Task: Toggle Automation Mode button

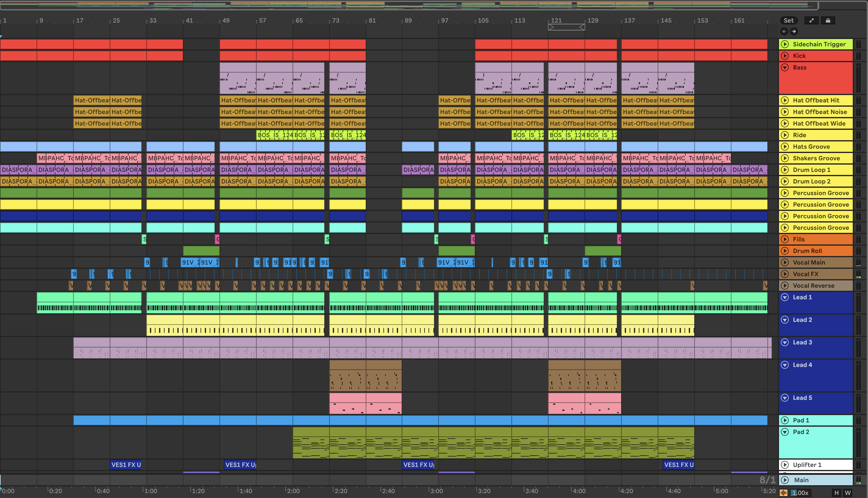Action: point(811,20)
